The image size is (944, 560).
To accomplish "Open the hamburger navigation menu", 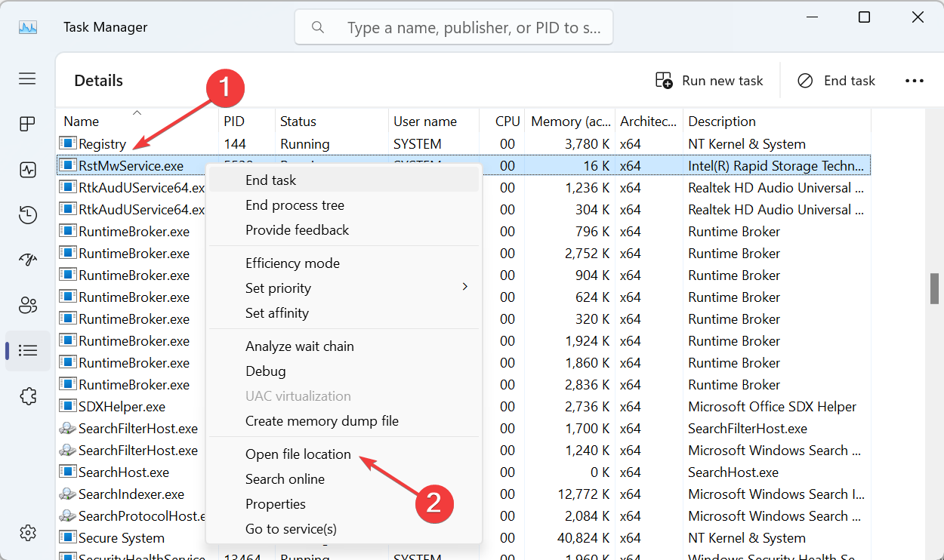I will click(28, 78).
